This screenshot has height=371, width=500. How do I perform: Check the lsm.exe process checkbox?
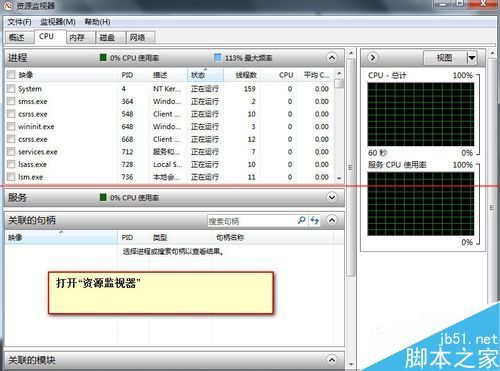click(x=11, y=177)
